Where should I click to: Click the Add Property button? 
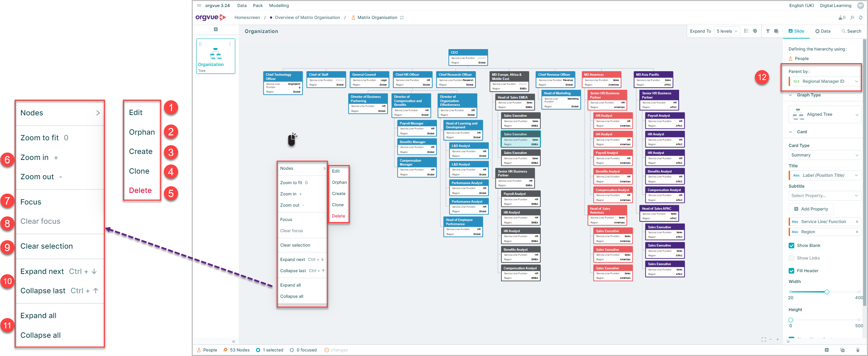tap(811, 209)
